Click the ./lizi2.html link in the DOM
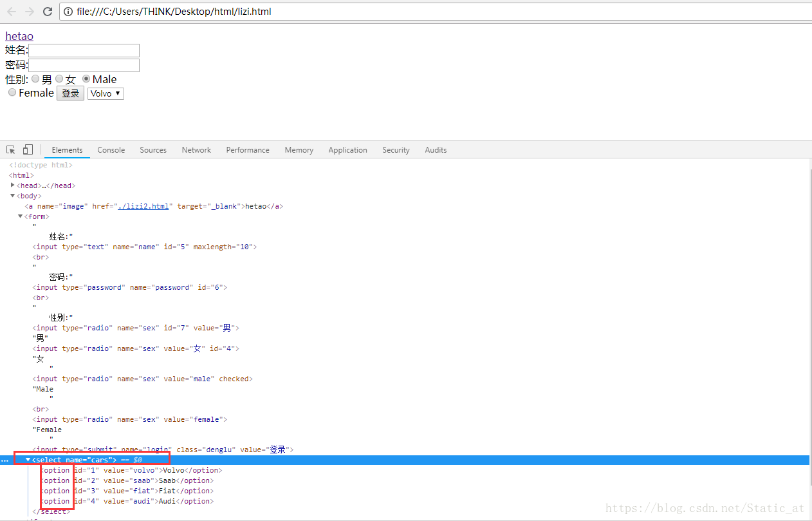 click(143, 205)
